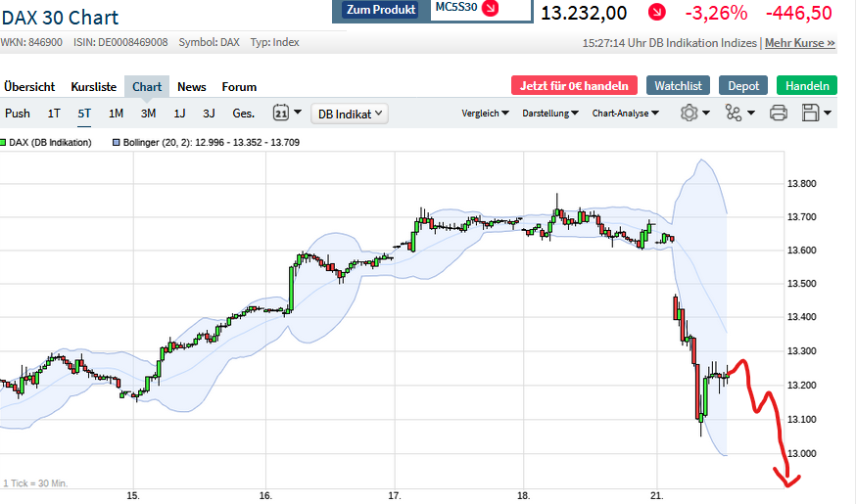Click ISIN: DE0008469008 text
The image size is (856, 504).
pyautogui.click(x=120, y=42)
